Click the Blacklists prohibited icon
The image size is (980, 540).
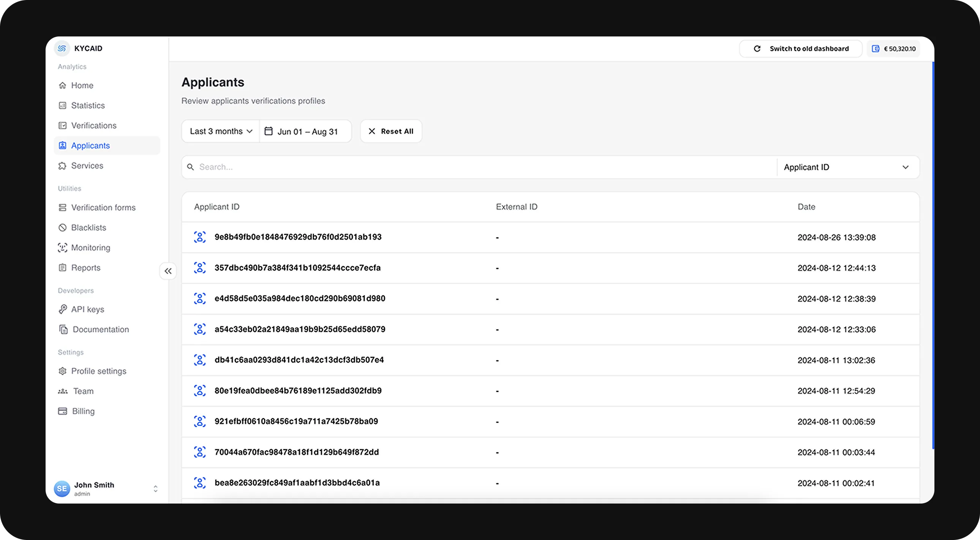point(62,227)
